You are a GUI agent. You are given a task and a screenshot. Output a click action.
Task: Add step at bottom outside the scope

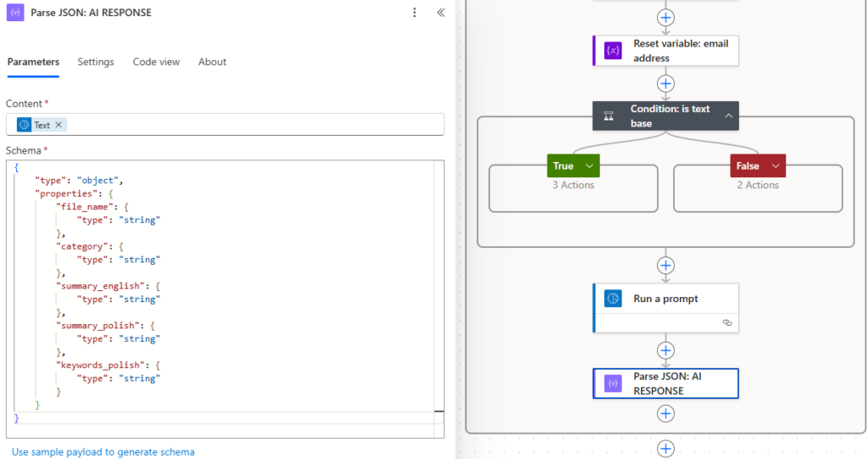coord(665,449)
